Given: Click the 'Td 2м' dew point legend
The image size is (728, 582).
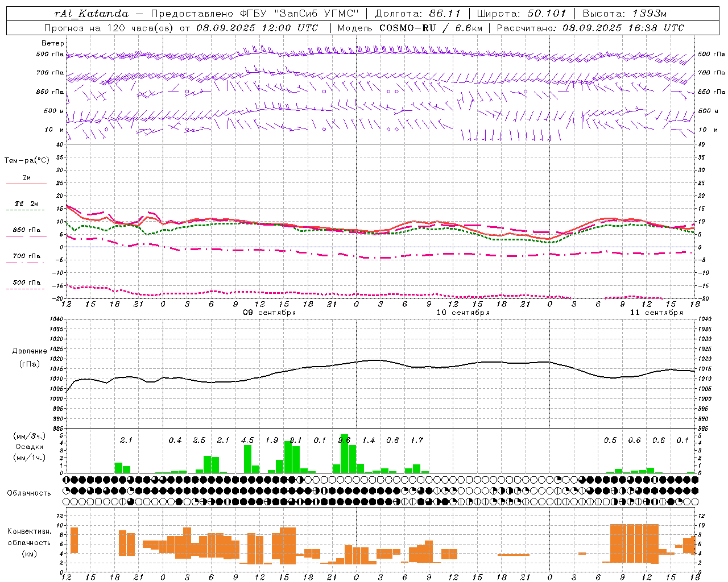Looking at the screenshot, I should click(27, 203).
